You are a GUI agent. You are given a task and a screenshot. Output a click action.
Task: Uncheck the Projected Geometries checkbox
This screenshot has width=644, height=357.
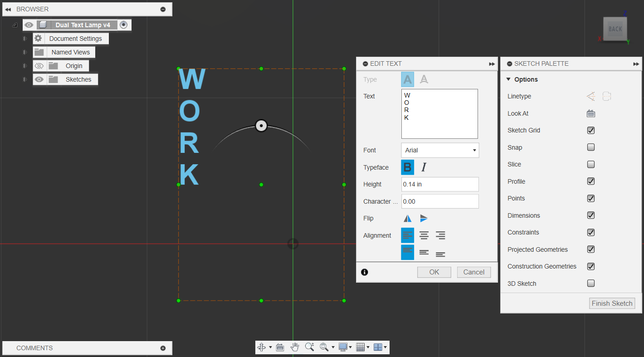591,249
